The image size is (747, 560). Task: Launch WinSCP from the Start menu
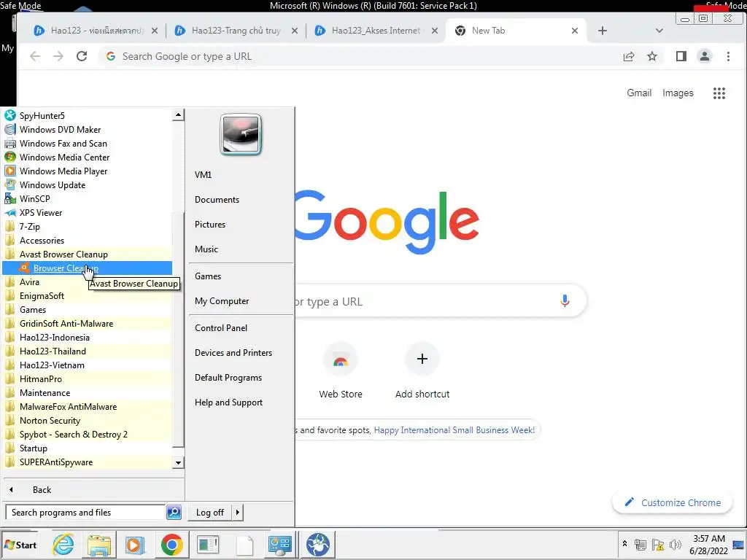point(34,198)
